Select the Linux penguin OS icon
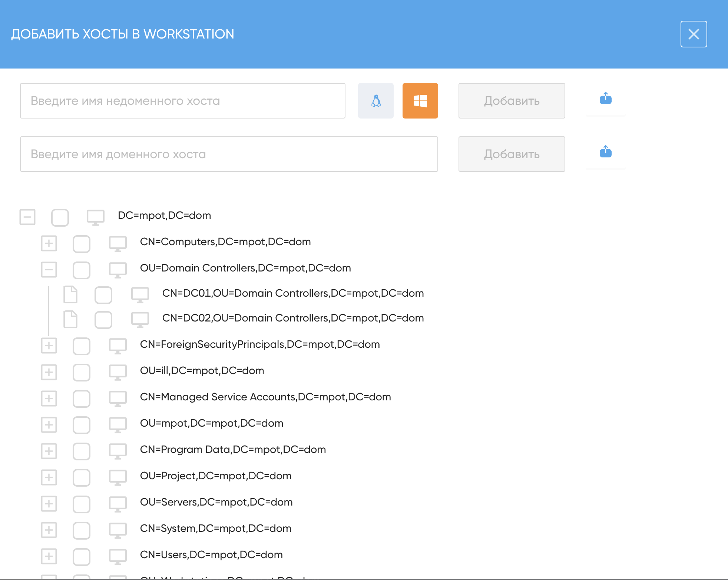The width and height of the screenshot is (728, 580). 375,101
